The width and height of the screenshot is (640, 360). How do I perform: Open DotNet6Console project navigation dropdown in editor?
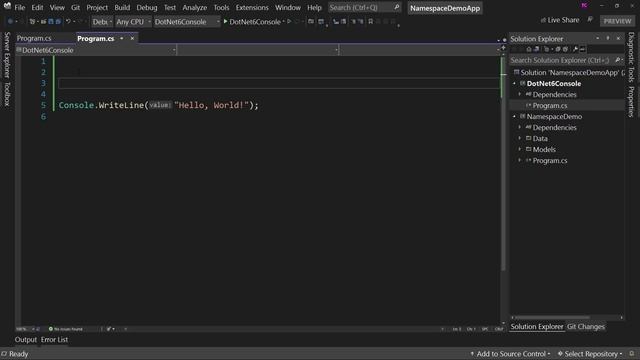96,50
